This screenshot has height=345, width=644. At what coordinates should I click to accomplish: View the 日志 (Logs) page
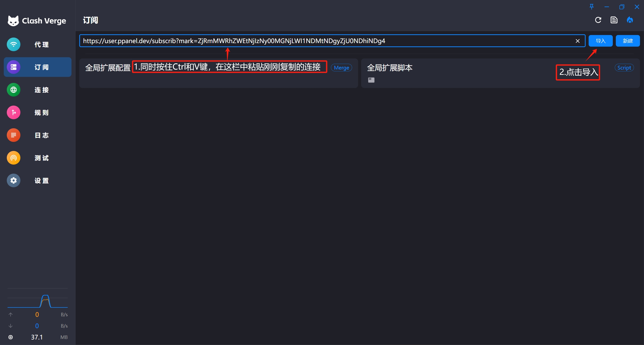[37, 135]
